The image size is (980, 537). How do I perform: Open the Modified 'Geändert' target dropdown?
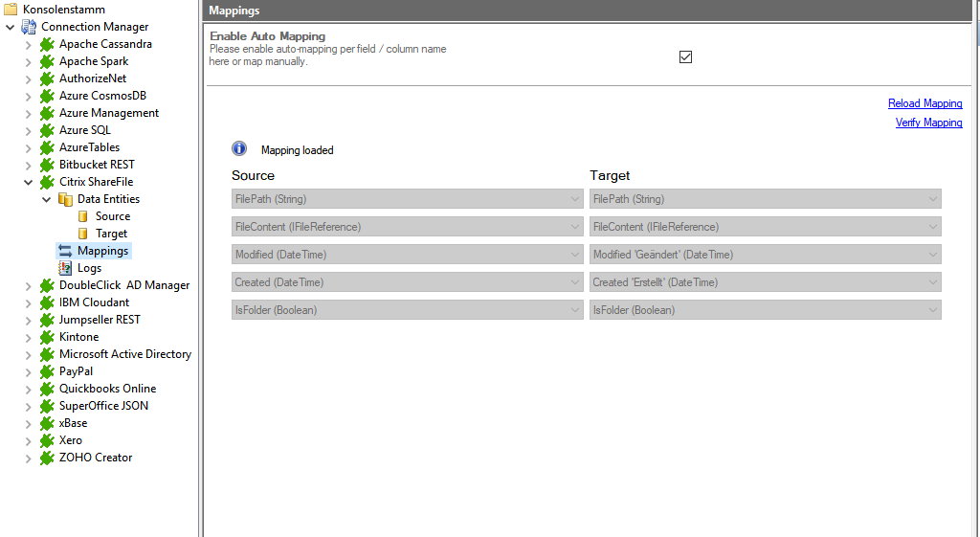[x=933, y=255]
